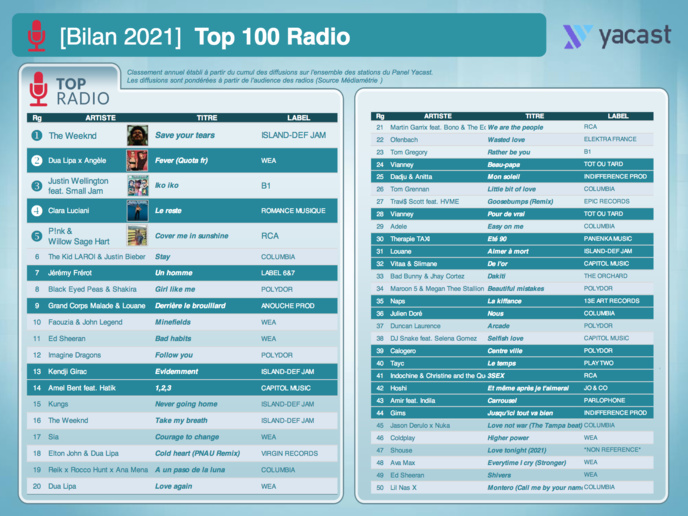The image size is (688, 516).
Task: Click TITRE column header in left table
Action: coord(207,118)
